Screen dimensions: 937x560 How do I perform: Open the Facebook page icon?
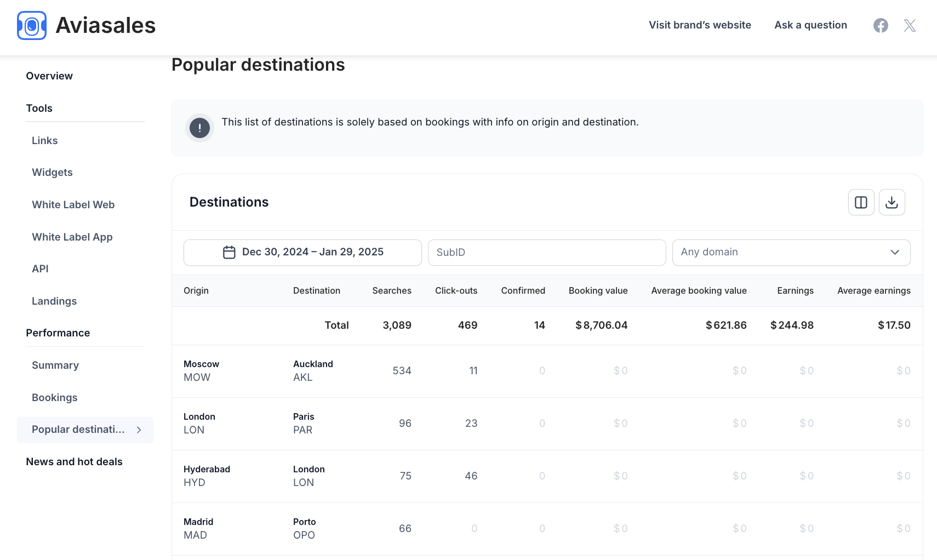click(x=881, y=25)
